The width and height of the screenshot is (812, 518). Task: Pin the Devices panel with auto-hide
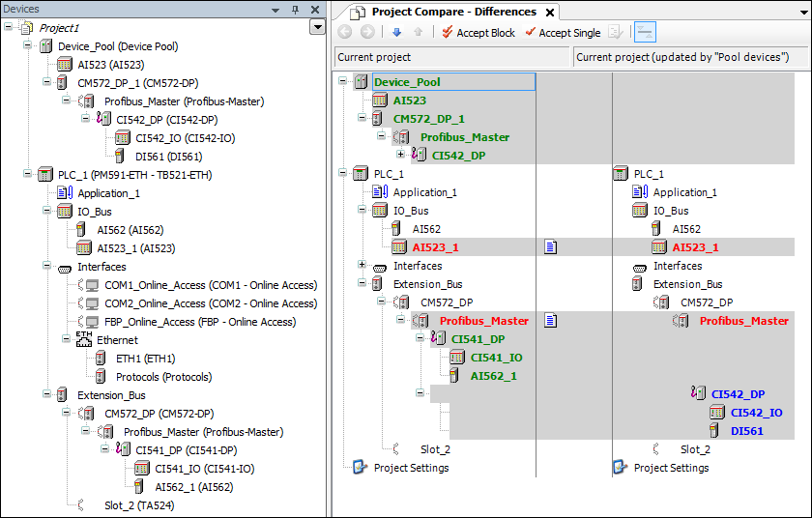296,9
